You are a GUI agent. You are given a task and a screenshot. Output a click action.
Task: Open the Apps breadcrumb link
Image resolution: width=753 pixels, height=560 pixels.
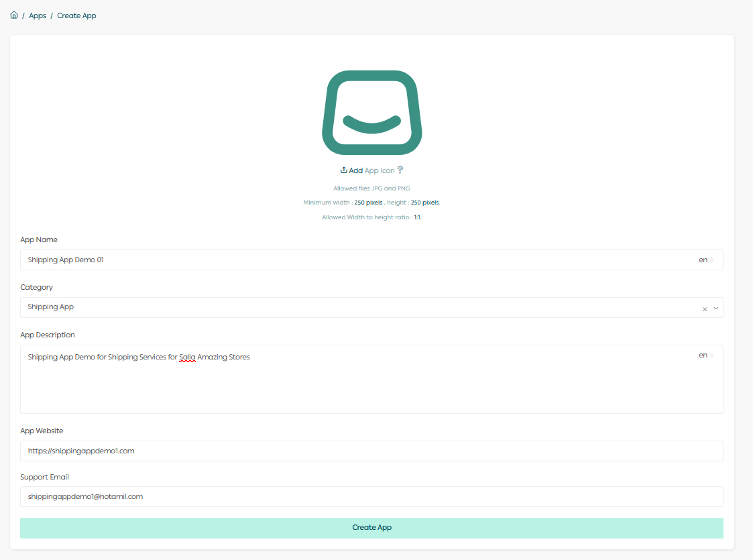click(38, 16)
